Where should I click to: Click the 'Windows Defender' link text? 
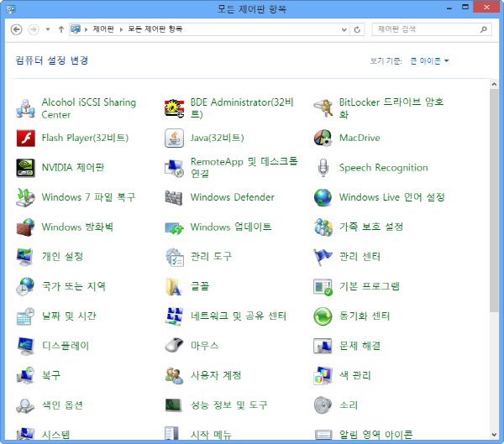233,197
